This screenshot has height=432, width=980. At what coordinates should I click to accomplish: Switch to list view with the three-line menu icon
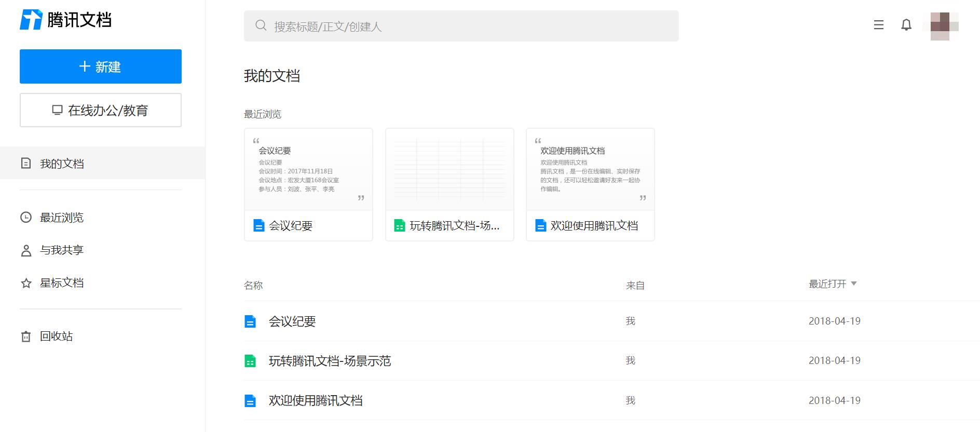878,25
